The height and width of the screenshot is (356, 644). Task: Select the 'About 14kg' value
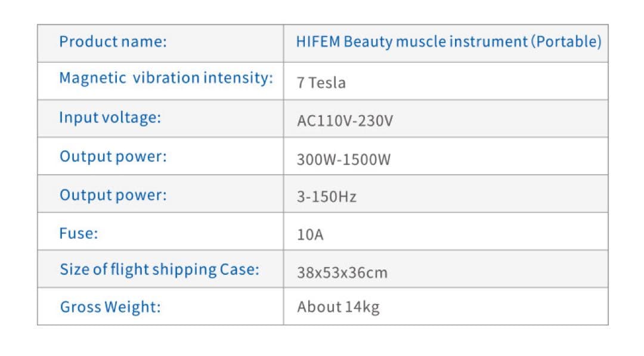pos(338,307)
